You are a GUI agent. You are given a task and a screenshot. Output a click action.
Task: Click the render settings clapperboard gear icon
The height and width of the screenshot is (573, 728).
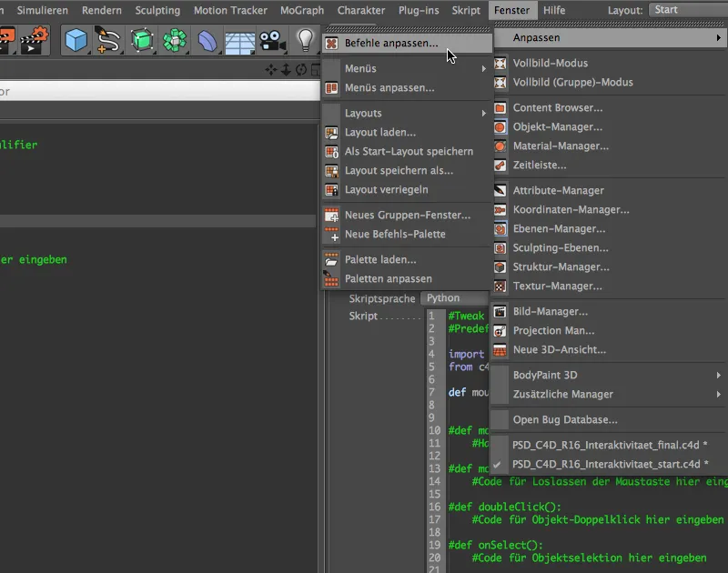tap(35, 41)
